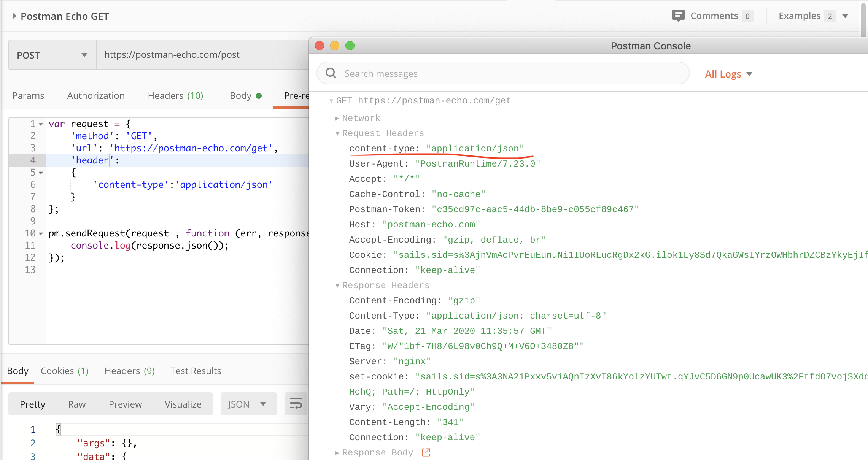Switch to the Authorization tab
The image size is (868, 460).
(x=95, y=95)
